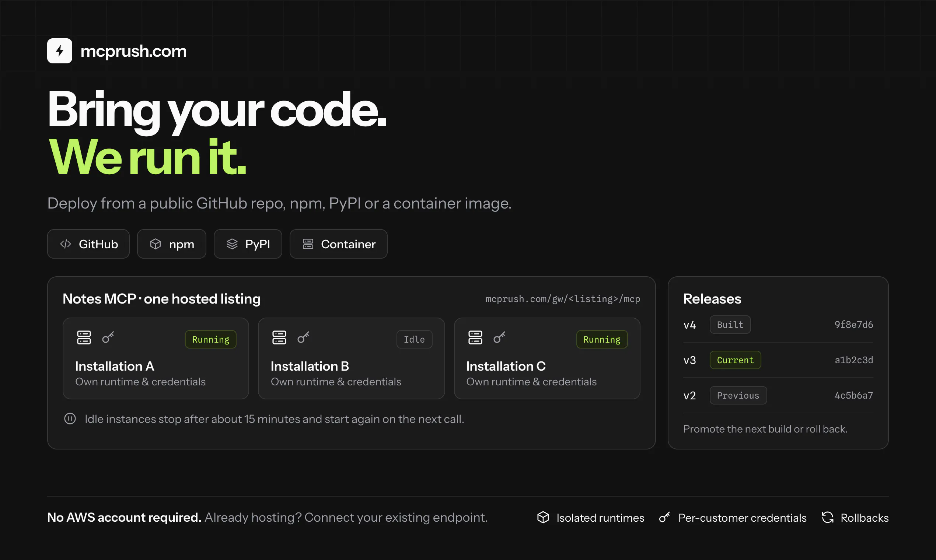Screen dimensions: 936x560
Task: Click the server icon in Container chip
Action: pos(308,244)
